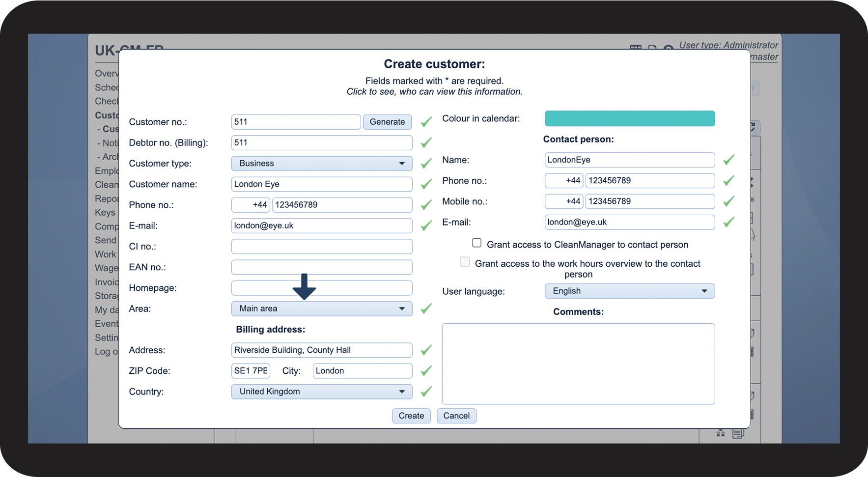Screen dimensions: 868x477
Task: Open the Area dropdown showing Main area
Action: click(322, 309)
